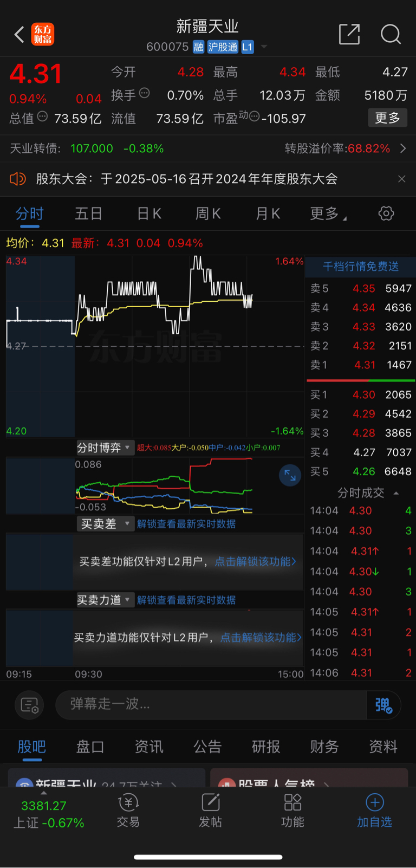Image resolution: width=416 pixels, height=868 pixels.
Task: Tap the main intraday price chart
Action: pos(155,347)
